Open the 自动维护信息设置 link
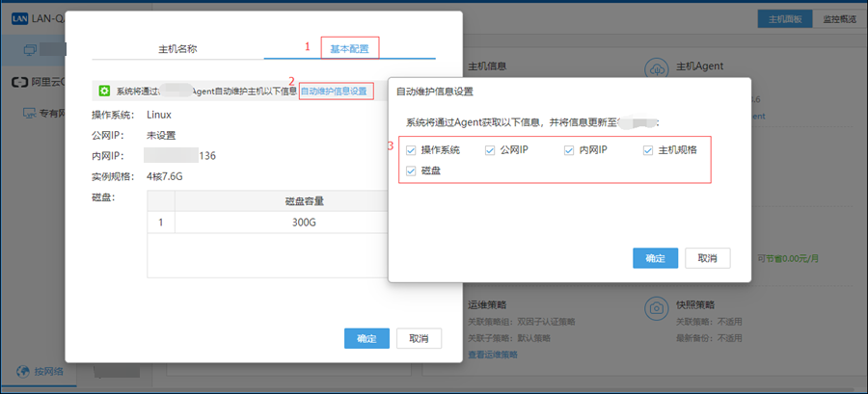The height and width of the screenshot is (394, 868). 335,92
